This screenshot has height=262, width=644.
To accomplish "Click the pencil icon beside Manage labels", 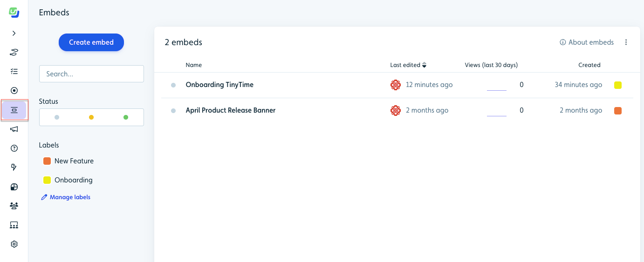I will point(44,197).
